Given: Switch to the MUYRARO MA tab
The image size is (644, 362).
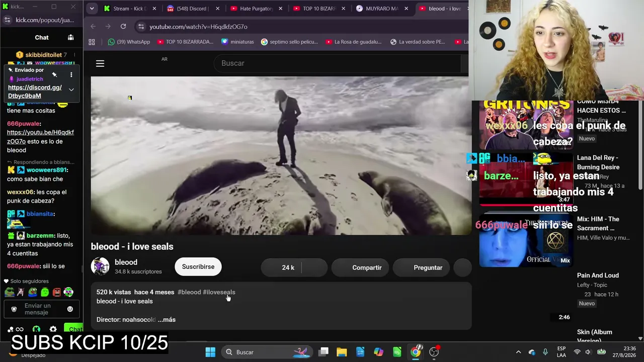Looking at the screenshot, I should point(382,9).
